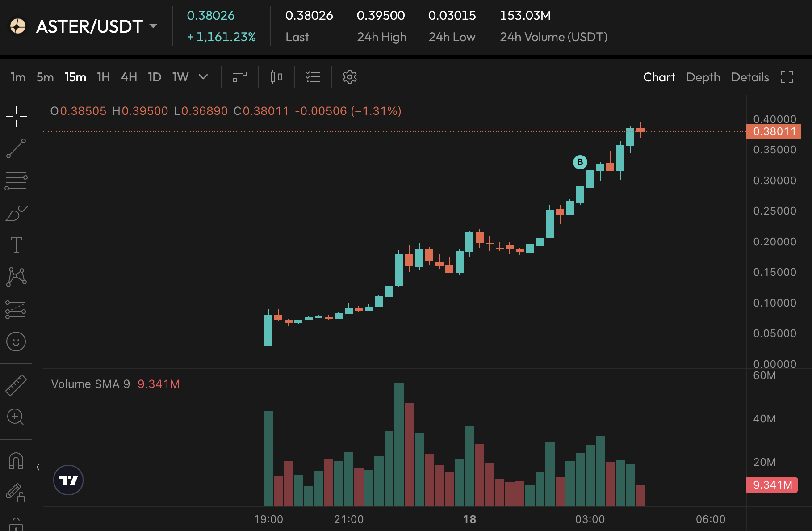Select the 4H timeframe
Screen dimensions: 812x531
pos(129,77)
